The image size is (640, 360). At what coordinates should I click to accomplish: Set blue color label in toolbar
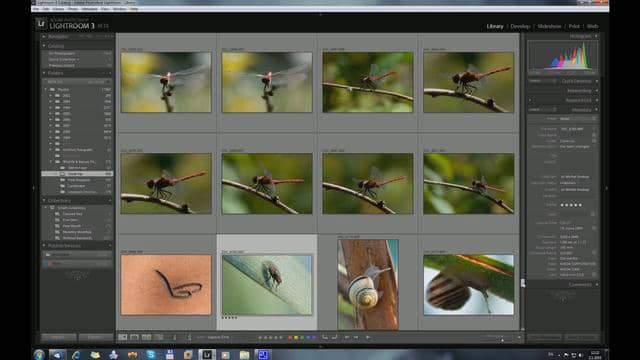(x=308, y=338)
